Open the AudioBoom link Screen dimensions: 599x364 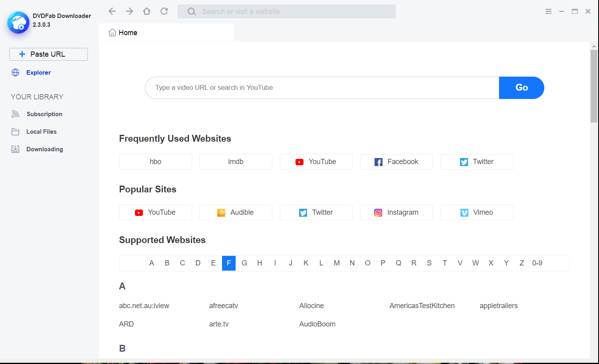[317, 324]
